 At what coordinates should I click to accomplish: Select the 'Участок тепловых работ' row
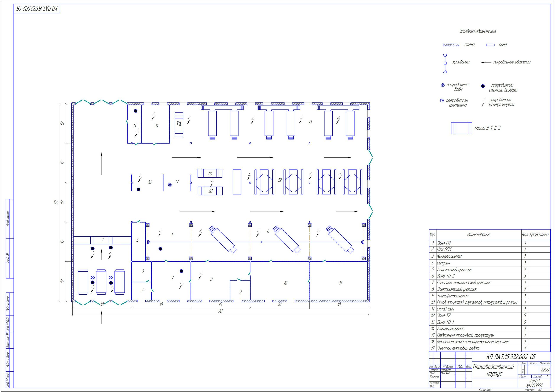click(490, 348)
